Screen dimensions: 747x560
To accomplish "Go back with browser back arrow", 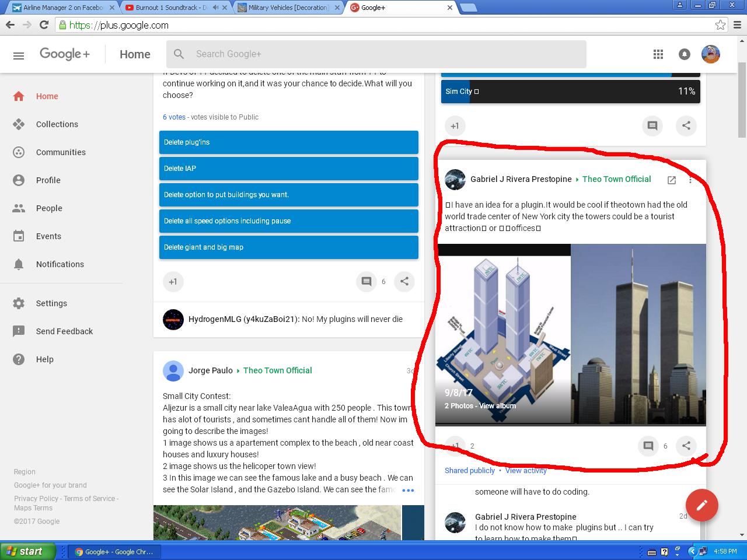I will [10, 24].
